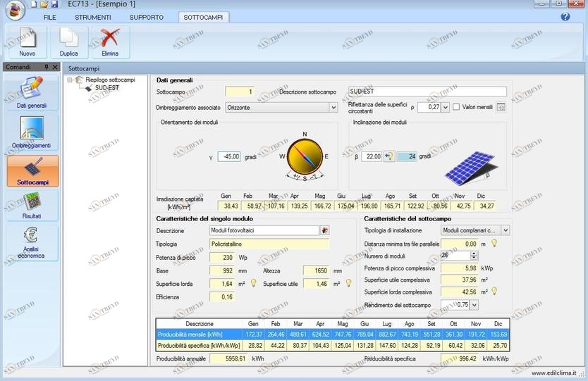The height and width of the screenshot is (381, 588).
Task: Open the Ombreggiamenti section in sidebar
Action: 32,132
